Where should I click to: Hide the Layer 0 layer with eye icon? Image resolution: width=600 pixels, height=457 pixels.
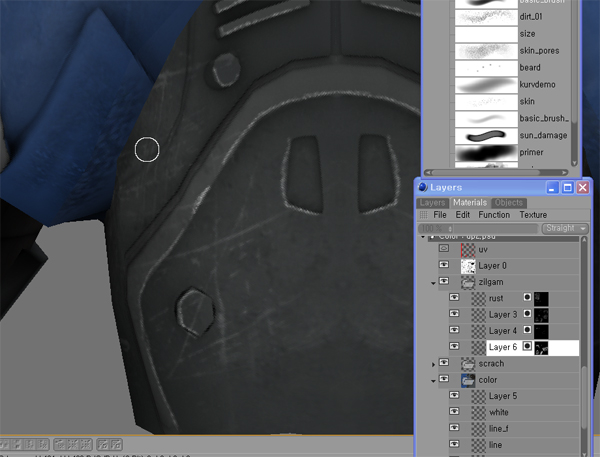tap(444, 266)
